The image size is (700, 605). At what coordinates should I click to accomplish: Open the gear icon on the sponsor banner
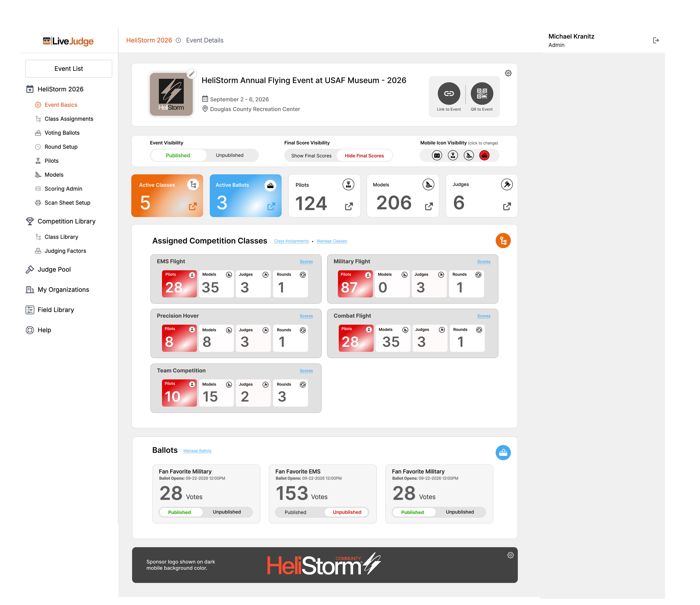pos(511,555)
